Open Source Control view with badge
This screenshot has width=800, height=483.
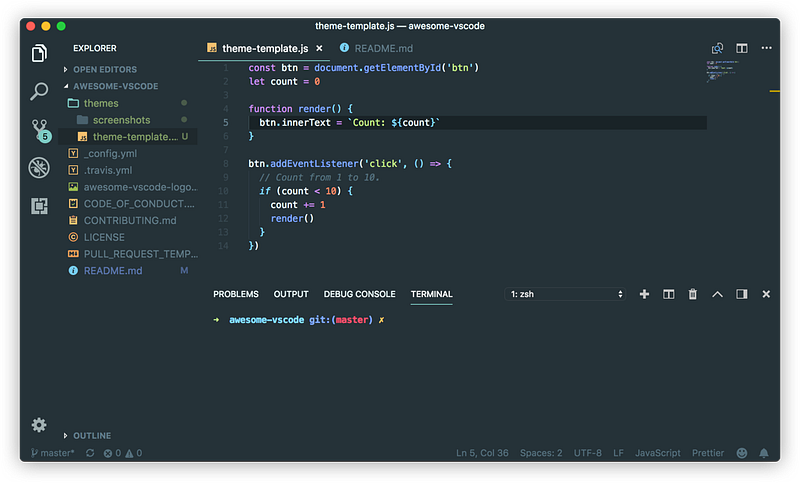(x=40, y=130)
